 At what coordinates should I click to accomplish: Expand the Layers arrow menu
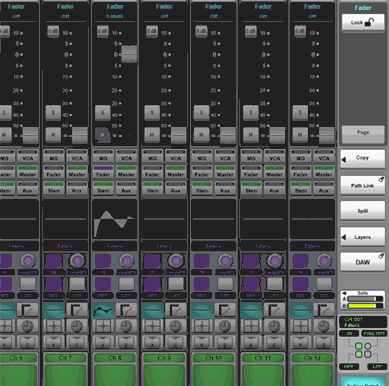(344, 237)
